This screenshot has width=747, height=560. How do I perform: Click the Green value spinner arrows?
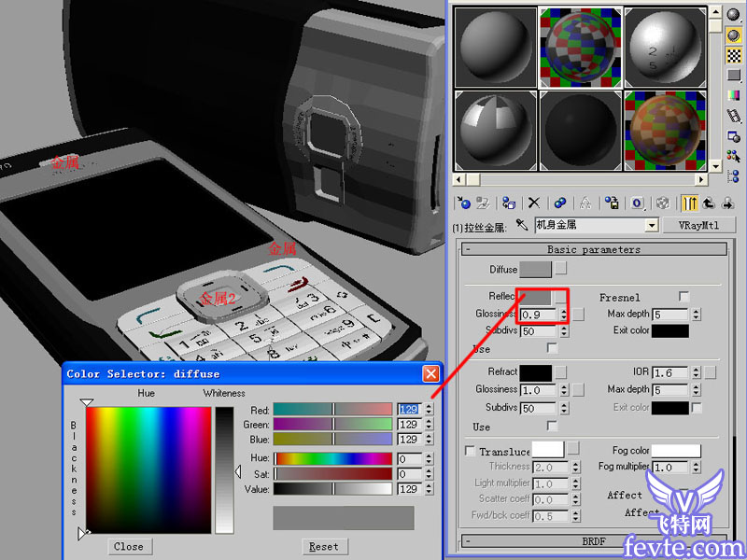click(x=429, y=425)
